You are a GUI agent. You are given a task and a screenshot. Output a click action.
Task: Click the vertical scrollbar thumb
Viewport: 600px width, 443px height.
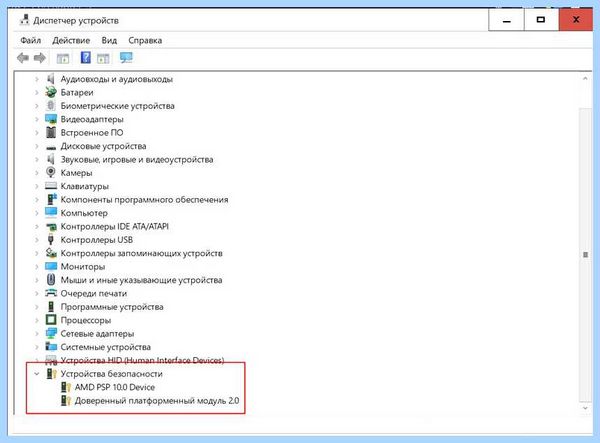point(585,254)
